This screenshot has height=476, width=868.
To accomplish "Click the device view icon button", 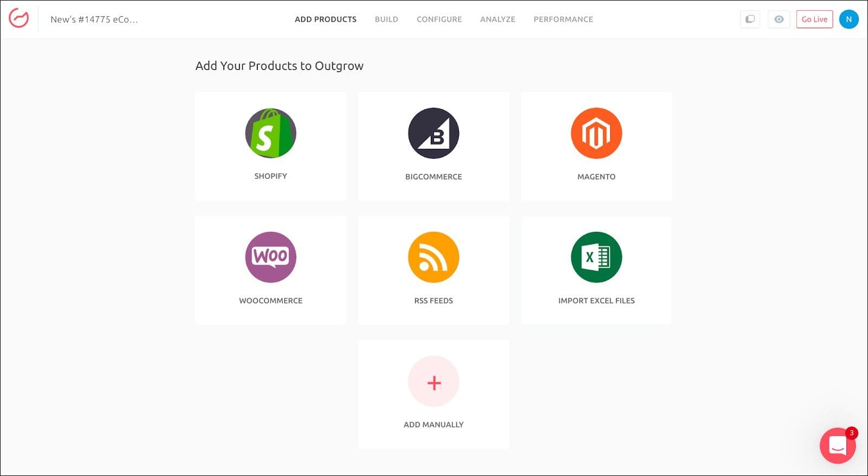I will coord(750,19).
